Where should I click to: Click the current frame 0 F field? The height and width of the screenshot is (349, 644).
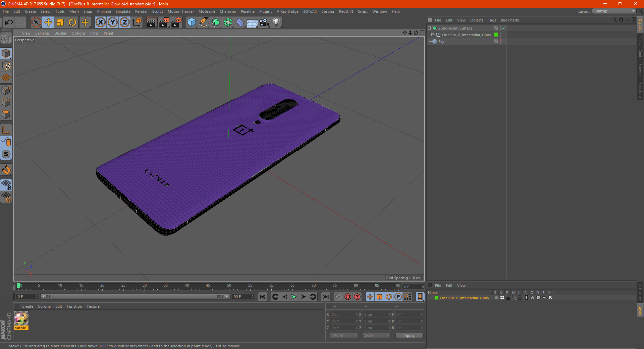pos(27,297)
